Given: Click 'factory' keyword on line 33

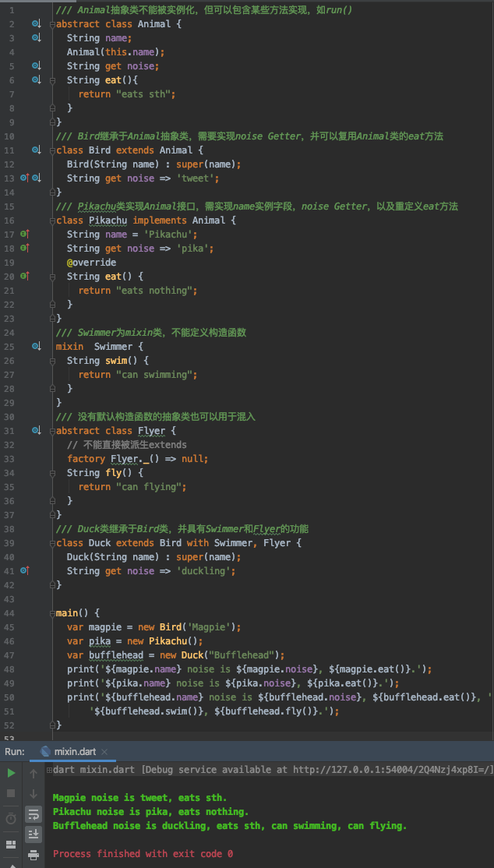Looking at the screenshot, I should 86,458.
